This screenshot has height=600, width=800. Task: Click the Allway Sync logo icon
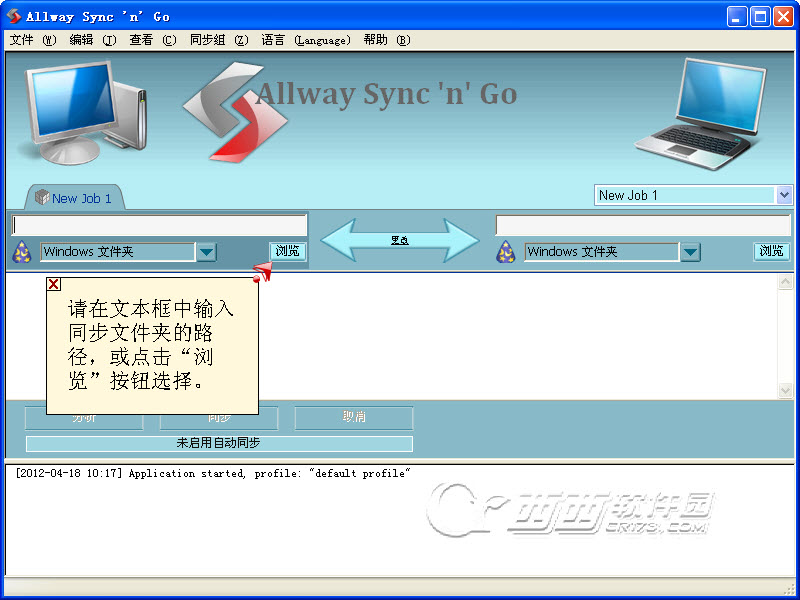pos(235,112)
